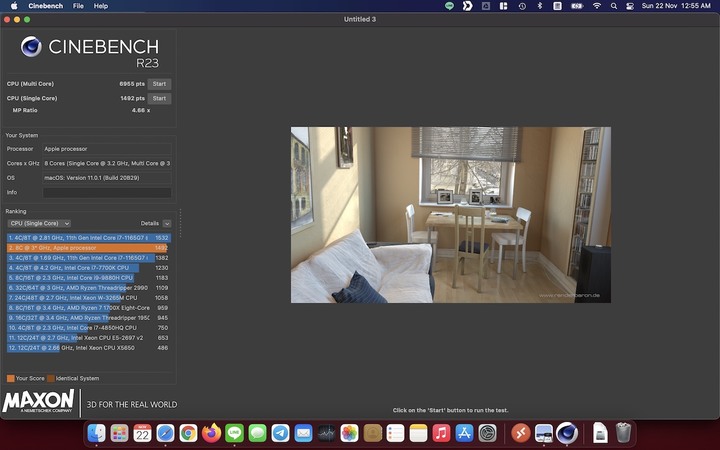
Task: Open the Trash in the Dock
Action: coord(623,433)
